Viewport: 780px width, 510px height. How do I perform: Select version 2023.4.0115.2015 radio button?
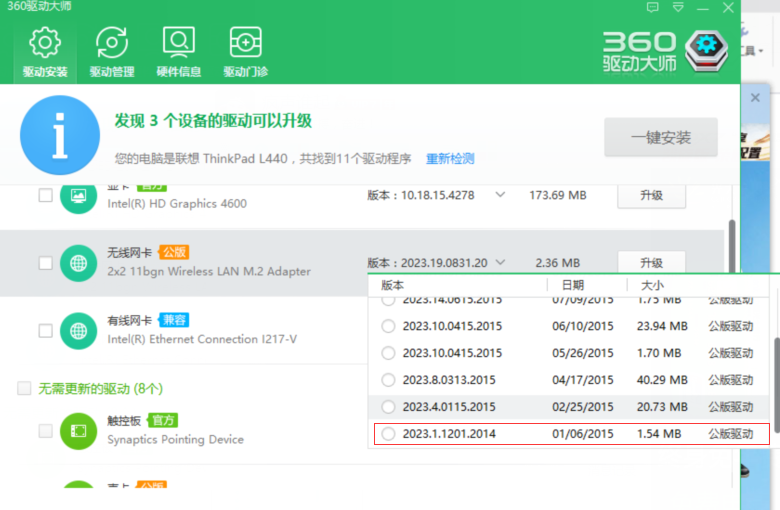point(388,407)
